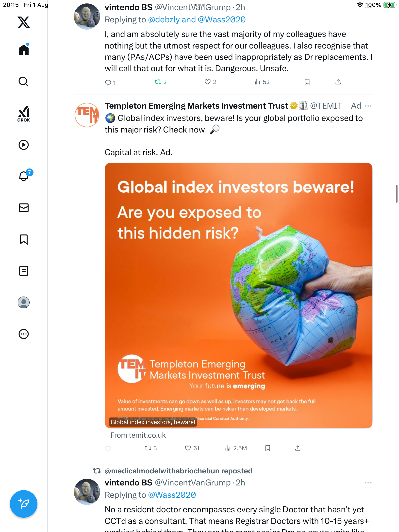Undo repost on the PAs/ACPs reply
The height and width of the screenshot is (532, 399).
158,82
